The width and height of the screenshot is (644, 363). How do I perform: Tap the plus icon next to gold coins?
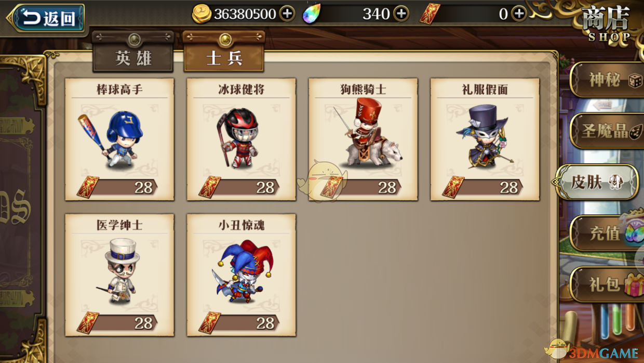(287, 14)
